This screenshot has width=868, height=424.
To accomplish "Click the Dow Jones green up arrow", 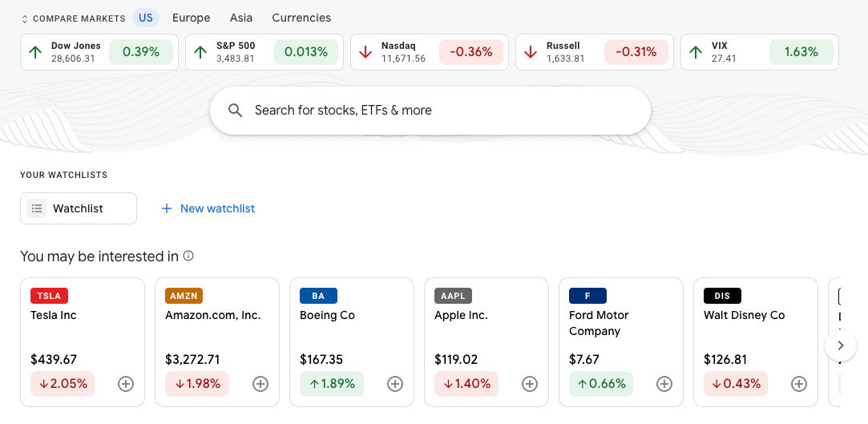I will click(x=35, y=52).
